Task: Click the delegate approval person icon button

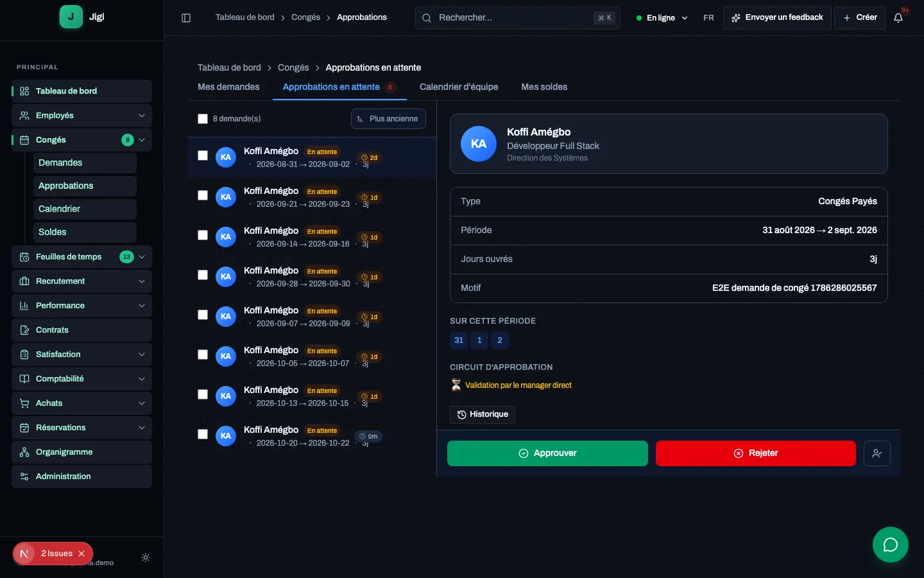Action: point(877,453)
